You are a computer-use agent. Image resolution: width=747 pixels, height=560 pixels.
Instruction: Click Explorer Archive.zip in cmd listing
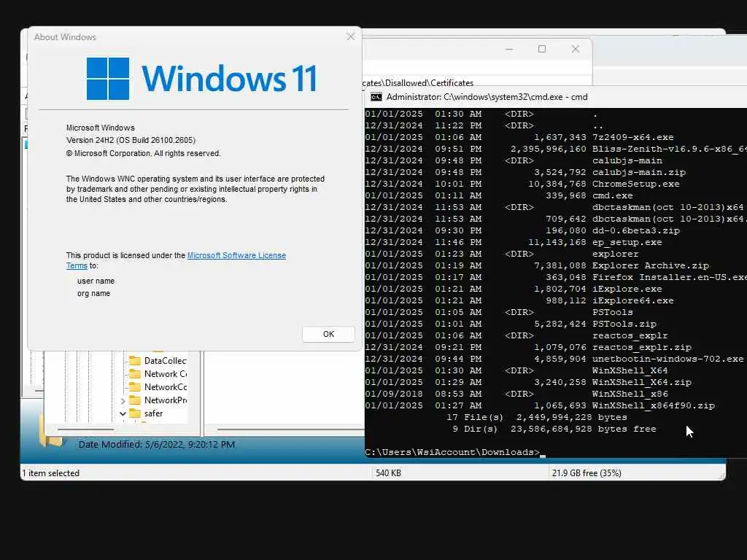tap(650, 265)
